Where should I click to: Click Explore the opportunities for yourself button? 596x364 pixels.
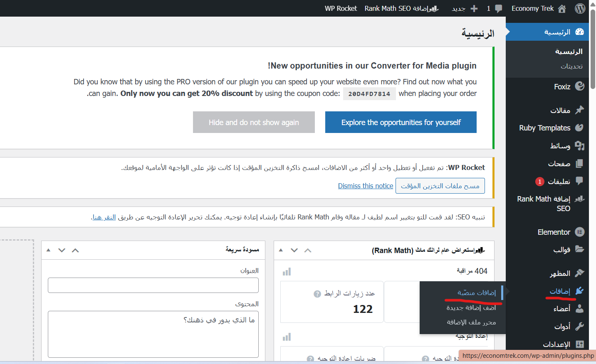click(x=401, y=122)
